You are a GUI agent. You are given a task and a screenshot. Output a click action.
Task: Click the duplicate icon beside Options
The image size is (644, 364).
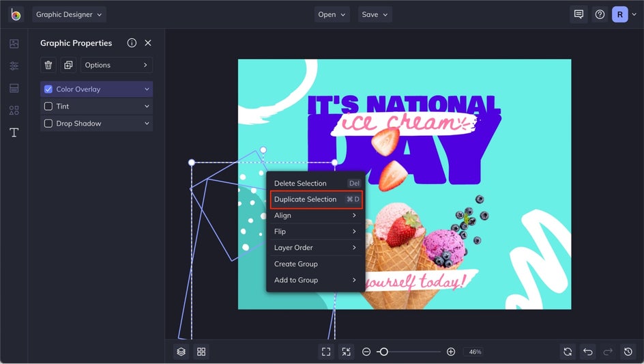(68, 65)
